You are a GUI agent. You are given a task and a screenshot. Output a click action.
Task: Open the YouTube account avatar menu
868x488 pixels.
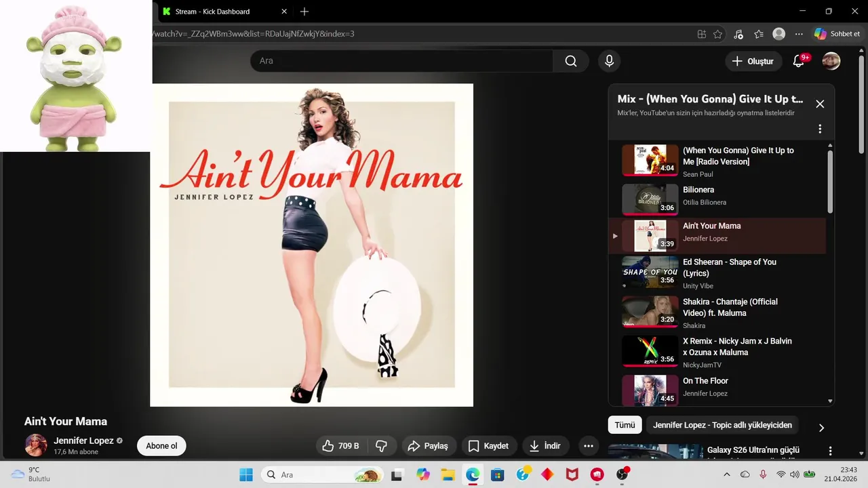pos(831,61)
